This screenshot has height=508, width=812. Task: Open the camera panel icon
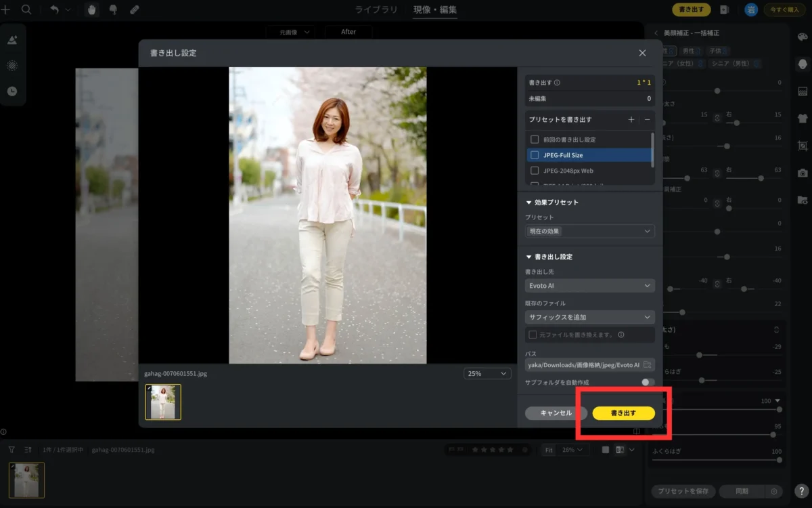click(x=803, y=173)
